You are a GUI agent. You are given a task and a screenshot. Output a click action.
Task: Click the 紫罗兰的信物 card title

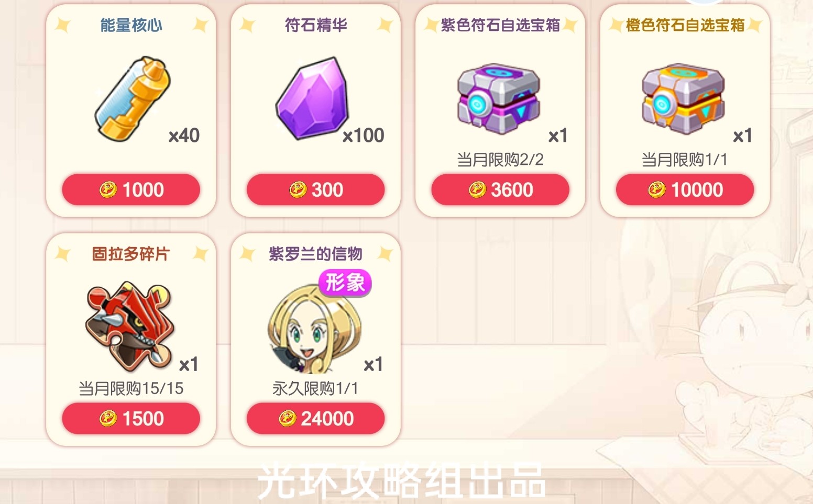pos(316,254)
